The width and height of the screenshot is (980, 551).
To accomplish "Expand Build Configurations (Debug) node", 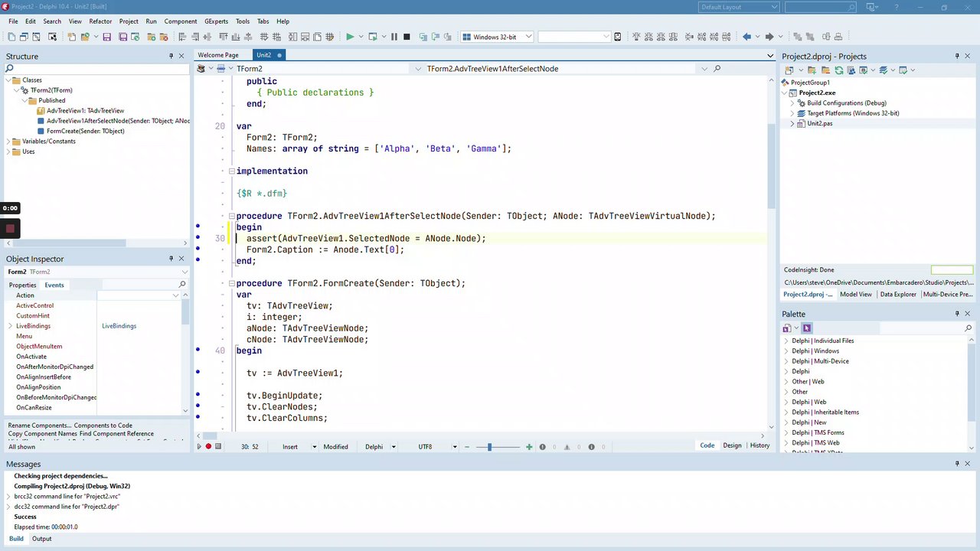I will (792, 103).
